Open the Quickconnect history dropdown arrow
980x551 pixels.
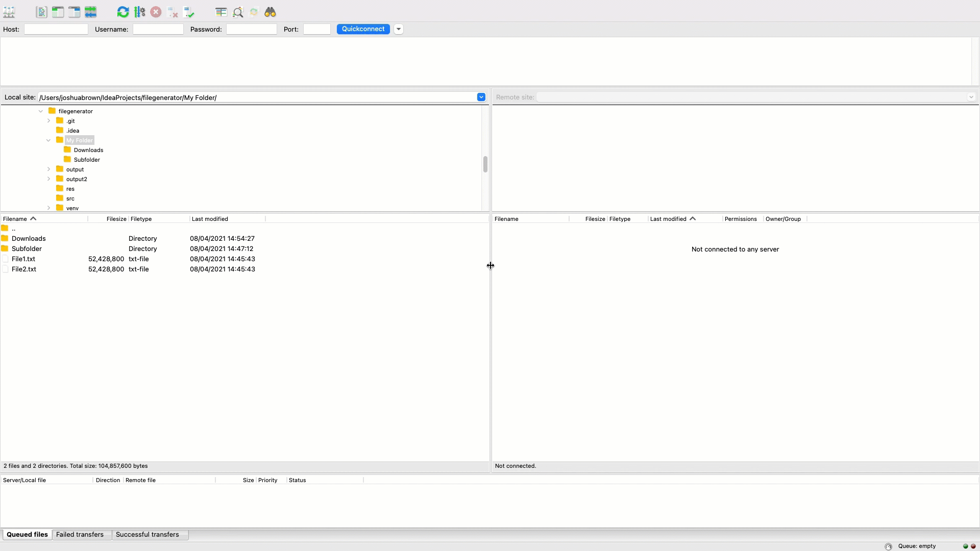point(399,29)
